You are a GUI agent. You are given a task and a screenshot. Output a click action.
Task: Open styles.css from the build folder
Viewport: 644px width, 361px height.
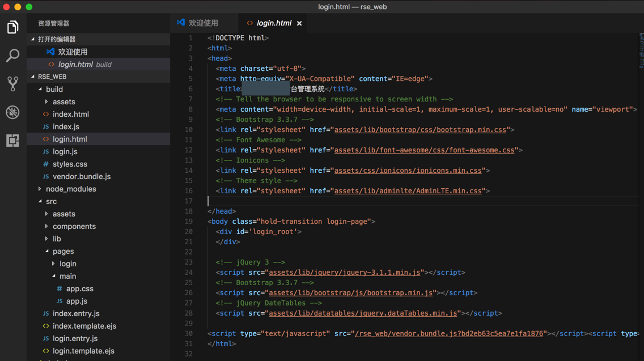coord(70,164)
